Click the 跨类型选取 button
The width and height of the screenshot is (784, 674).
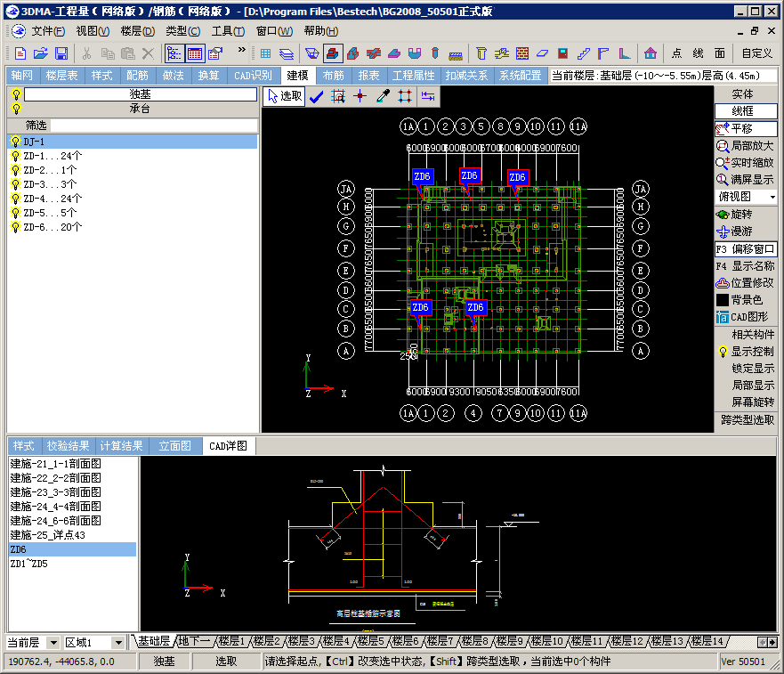(x=747, y=420)
